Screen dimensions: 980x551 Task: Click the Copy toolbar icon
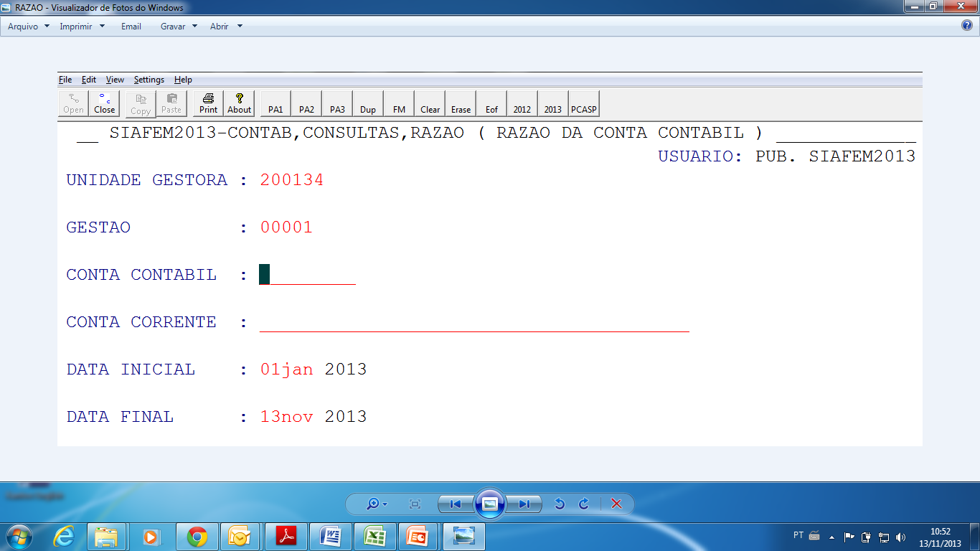point(141,103)
